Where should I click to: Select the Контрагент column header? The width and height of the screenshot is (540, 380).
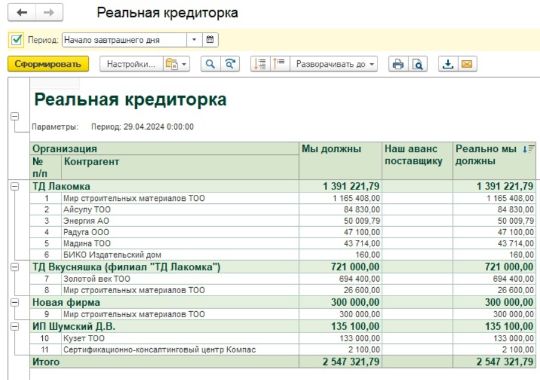180,167
